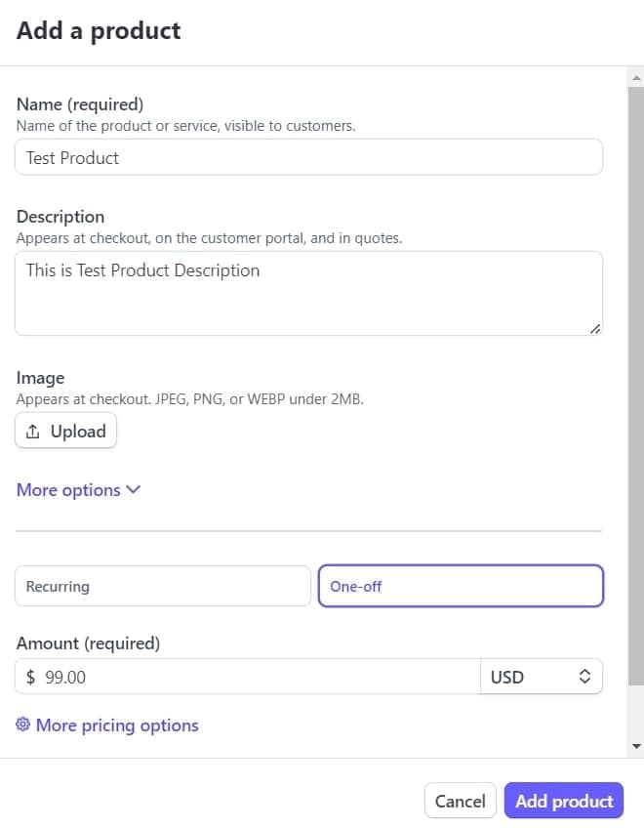Viewport: 644px width, 828px height.
Task: Click the scrollbar up arrow
Action: tap(636, 77)
